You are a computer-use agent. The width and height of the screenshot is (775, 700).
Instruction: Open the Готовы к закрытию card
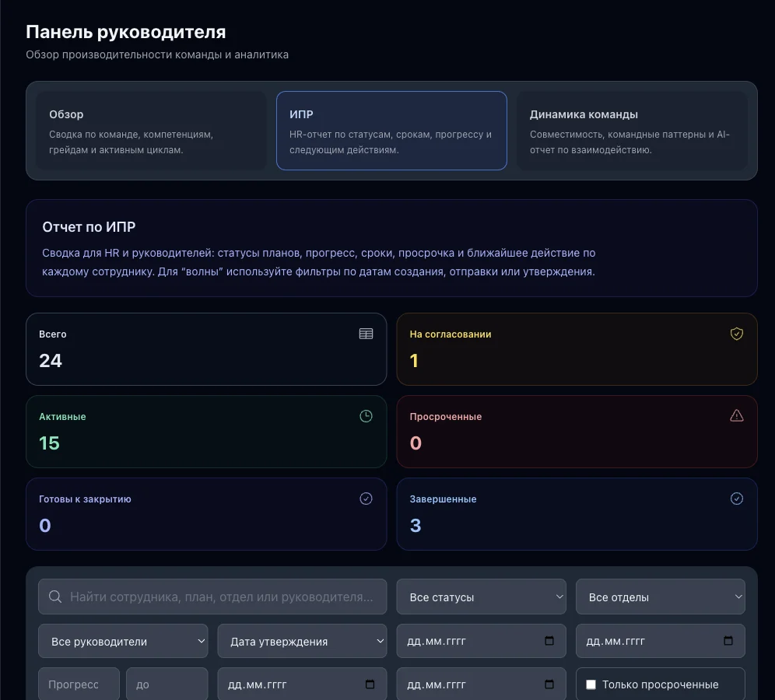pyautogui.click(x=206, y=514)
